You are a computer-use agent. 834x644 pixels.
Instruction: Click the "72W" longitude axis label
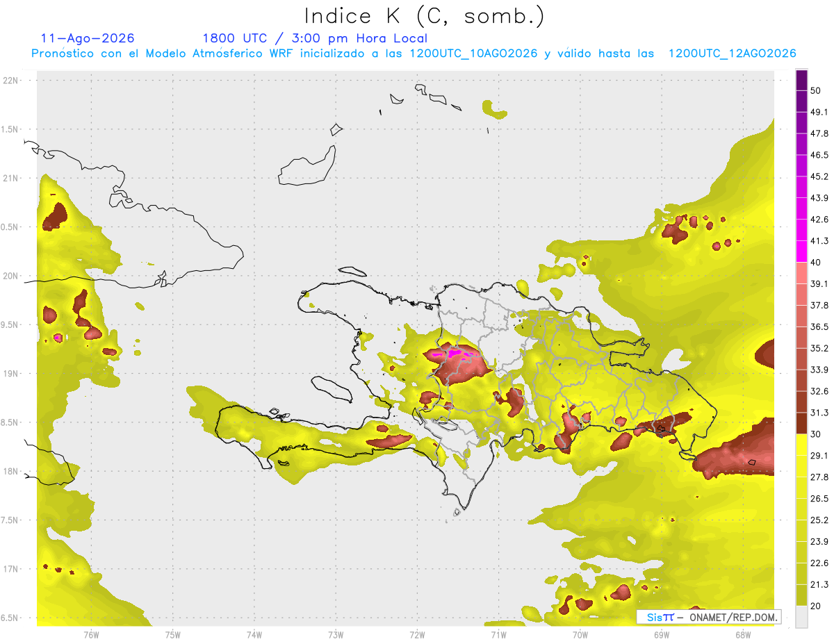(417, 634)
